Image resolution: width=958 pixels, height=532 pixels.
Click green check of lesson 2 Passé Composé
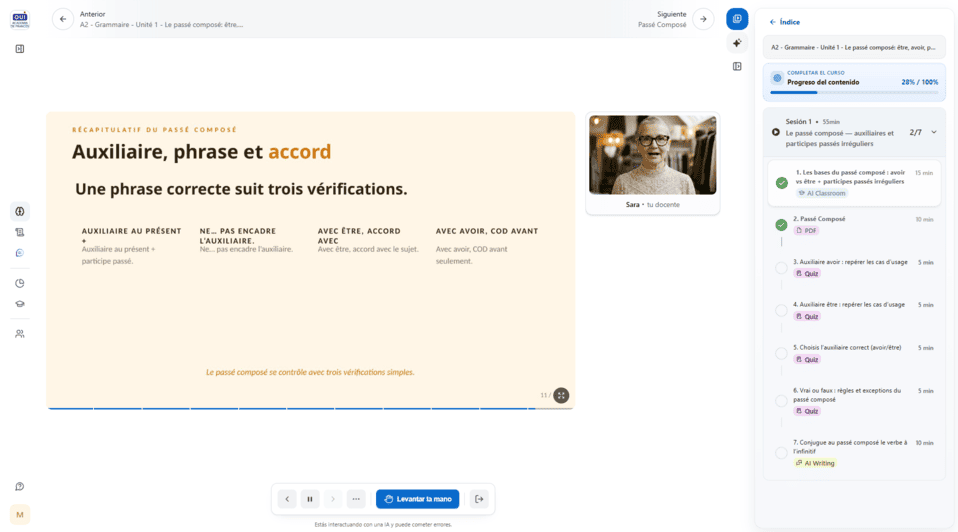[781, 225]
